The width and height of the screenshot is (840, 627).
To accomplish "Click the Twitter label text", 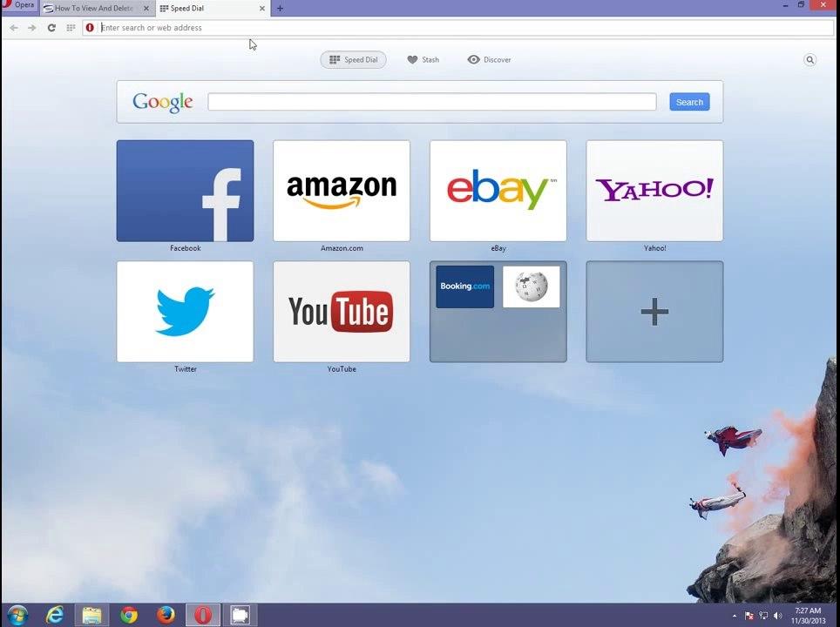I will 186,369.
